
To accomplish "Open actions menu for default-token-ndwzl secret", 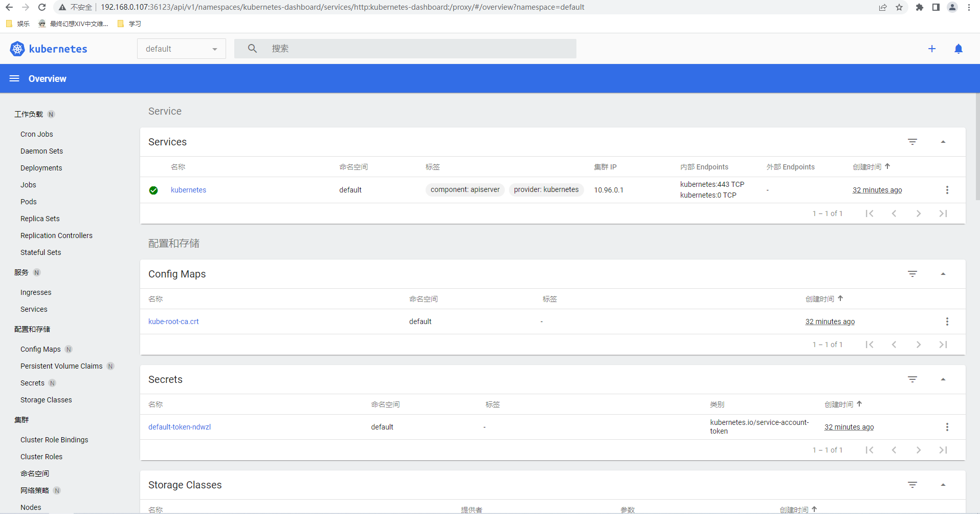I will [947, 426].
